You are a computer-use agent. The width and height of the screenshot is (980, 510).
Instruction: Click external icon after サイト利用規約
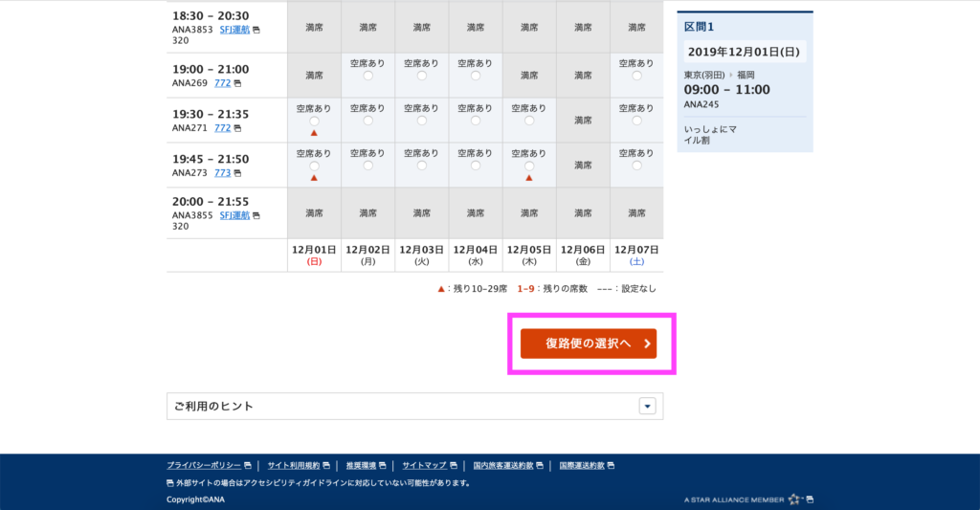[x=326, y=466]
